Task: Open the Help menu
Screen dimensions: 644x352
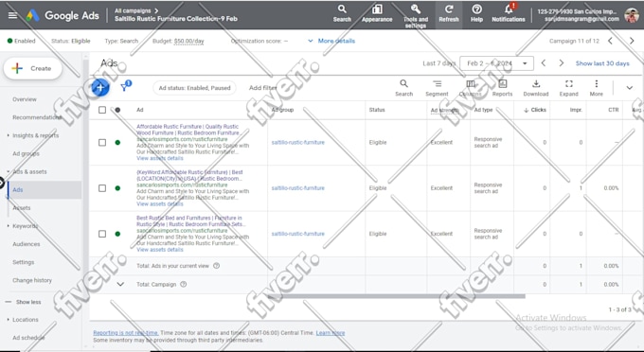Action: pyautogui.click(x=476, y=13)
